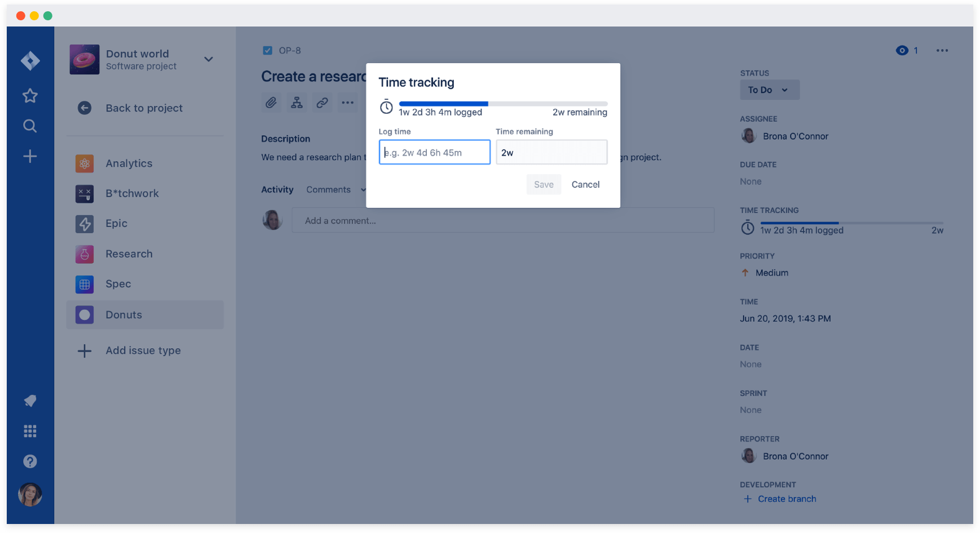Open the help question mark icon
980x533 pixels.
(30, 461)
